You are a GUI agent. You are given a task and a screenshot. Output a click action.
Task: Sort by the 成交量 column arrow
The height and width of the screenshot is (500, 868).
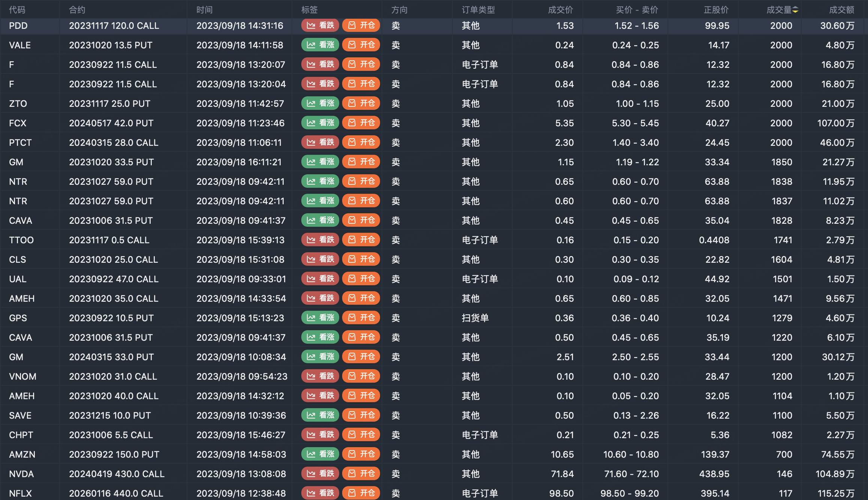click(795, 10)
